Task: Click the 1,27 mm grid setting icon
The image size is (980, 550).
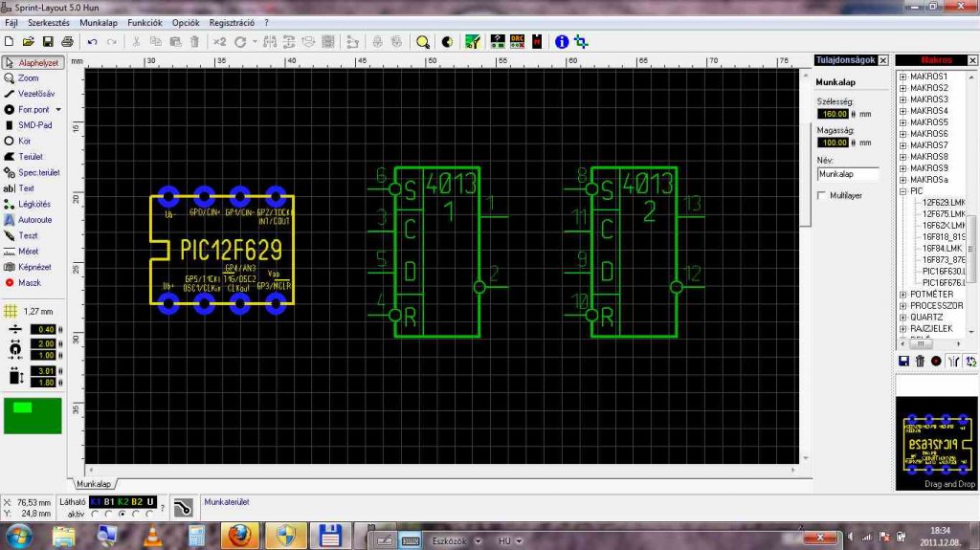Action: (x=11, y=311)
